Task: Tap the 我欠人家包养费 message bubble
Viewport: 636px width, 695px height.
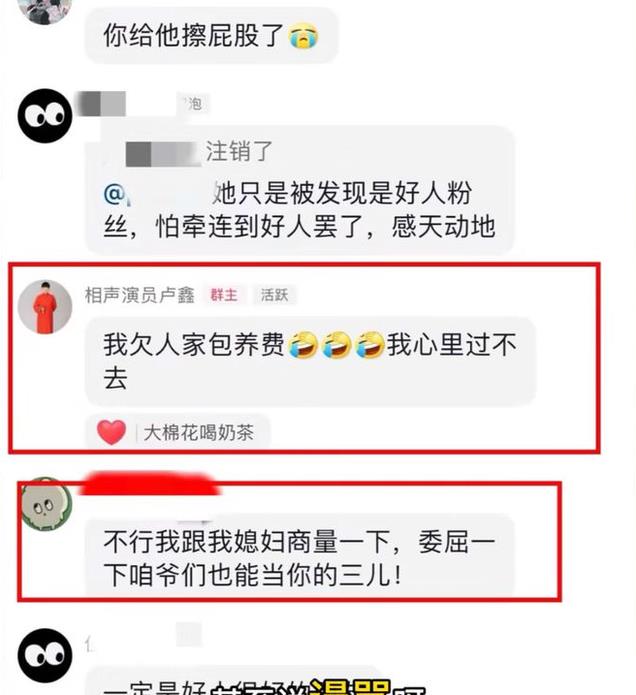Action: tap(310, 361)
